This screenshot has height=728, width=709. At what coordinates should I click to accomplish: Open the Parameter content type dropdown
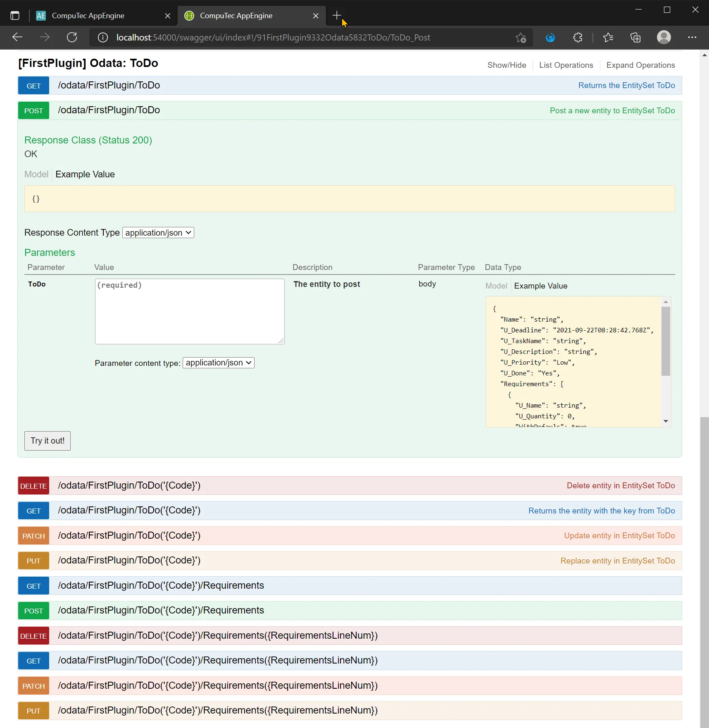pos(218,363)
